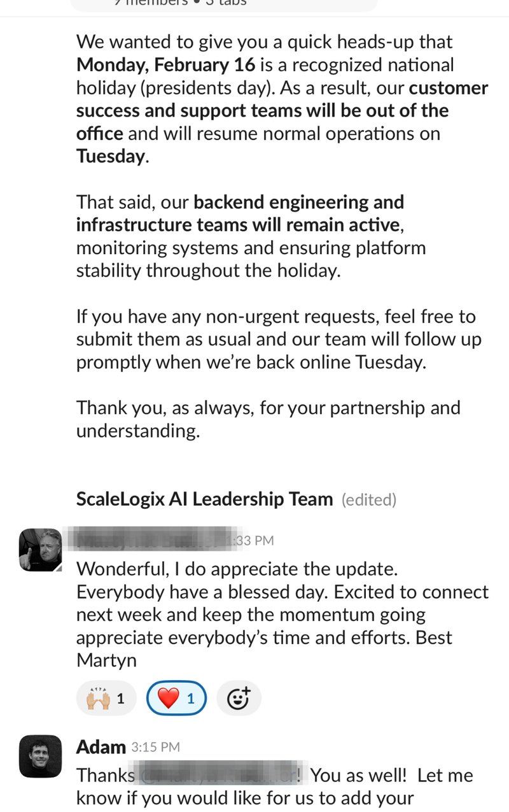Open Adam's profile avatar
The image size is (509, 812).
[41, 757]
